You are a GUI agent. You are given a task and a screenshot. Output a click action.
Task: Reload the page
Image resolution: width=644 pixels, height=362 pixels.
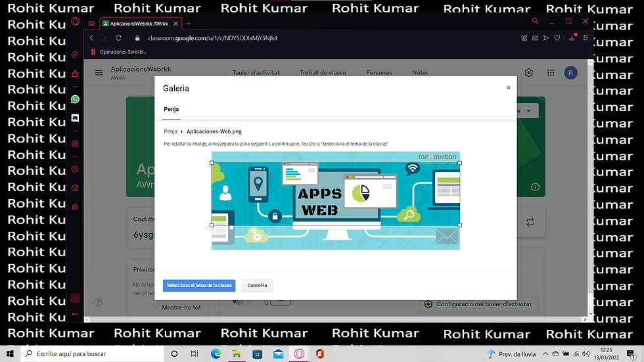(x=118, y=37)
